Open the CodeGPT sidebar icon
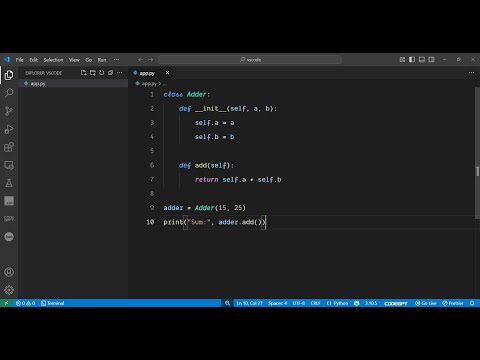The width and height of the screenshot is (480, 360). coord(9,219)
